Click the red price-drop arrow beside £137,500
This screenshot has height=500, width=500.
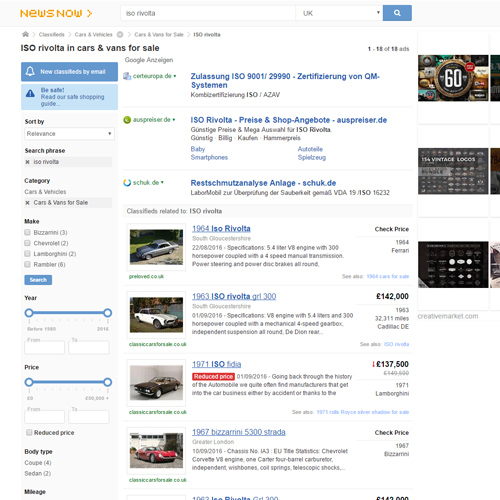tap(373, 364)
